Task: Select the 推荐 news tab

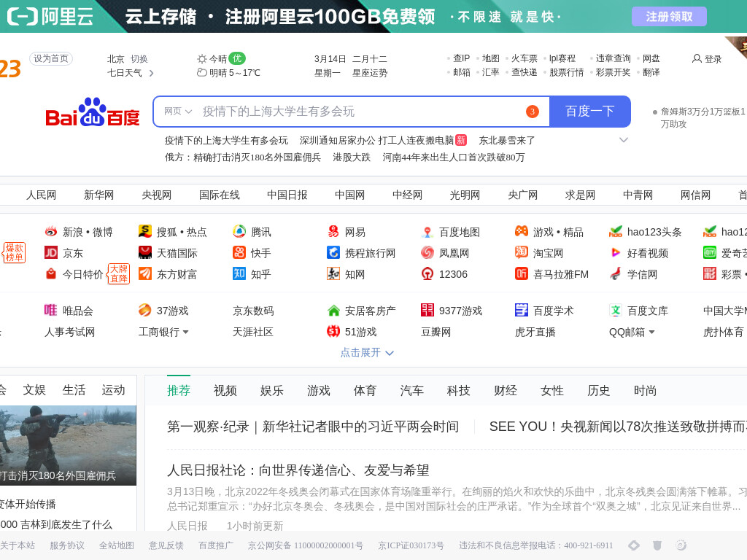Action: click(179, 391)
